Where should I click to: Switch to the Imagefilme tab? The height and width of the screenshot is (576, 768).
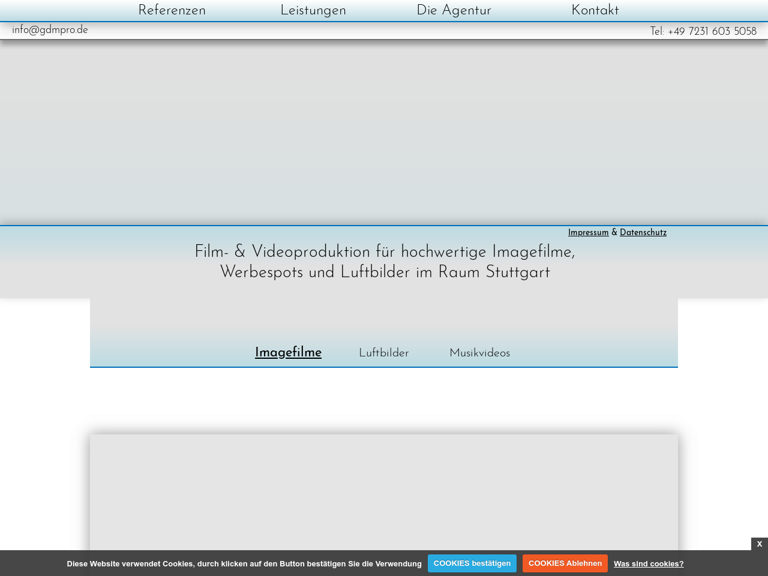tap(288, 353)
